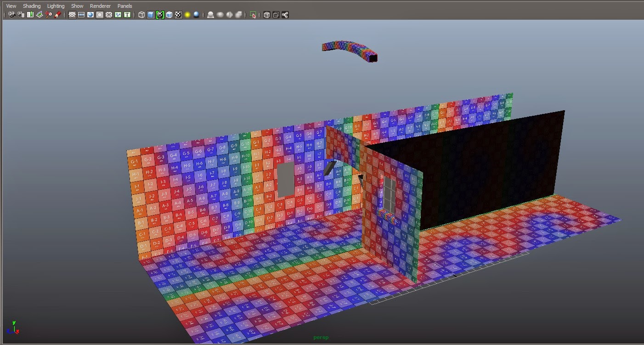Toggle the Film Gate display
The height and width of the screenshot is (345, 644).
(x=81, y=15)
